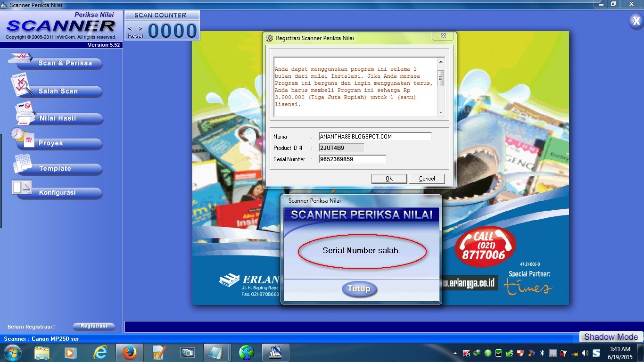This screenshot has width=644, height=362.
Task: Open the Windows Start menu
Action: [x=12, y=353]
